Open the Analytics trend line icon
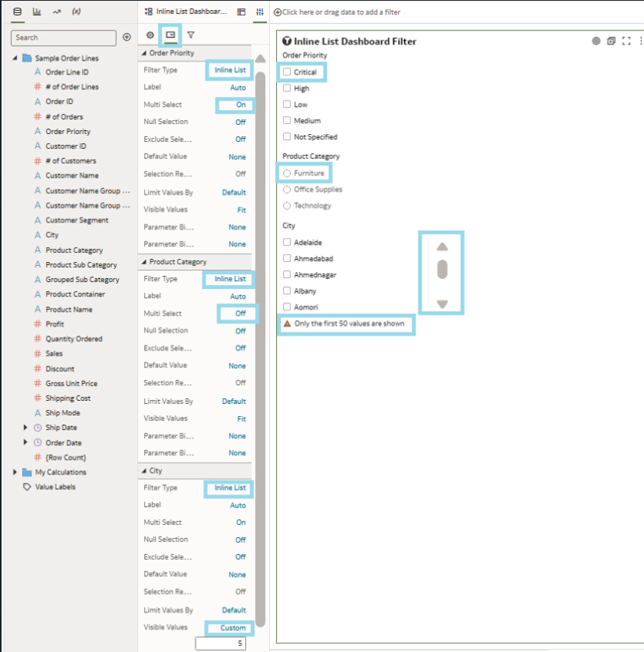This screenshot has width=644, height=652. click(x=56, y=12)
